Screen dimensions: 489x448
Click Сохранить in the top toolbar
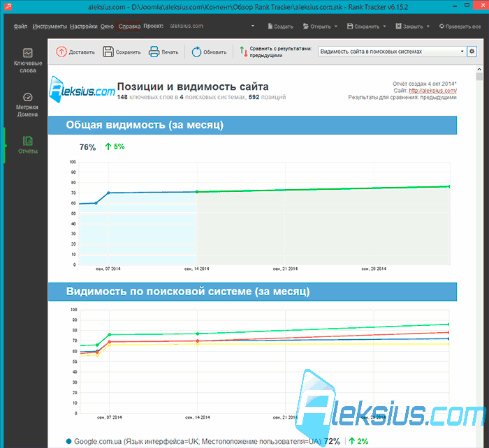(x=363, y=27)
